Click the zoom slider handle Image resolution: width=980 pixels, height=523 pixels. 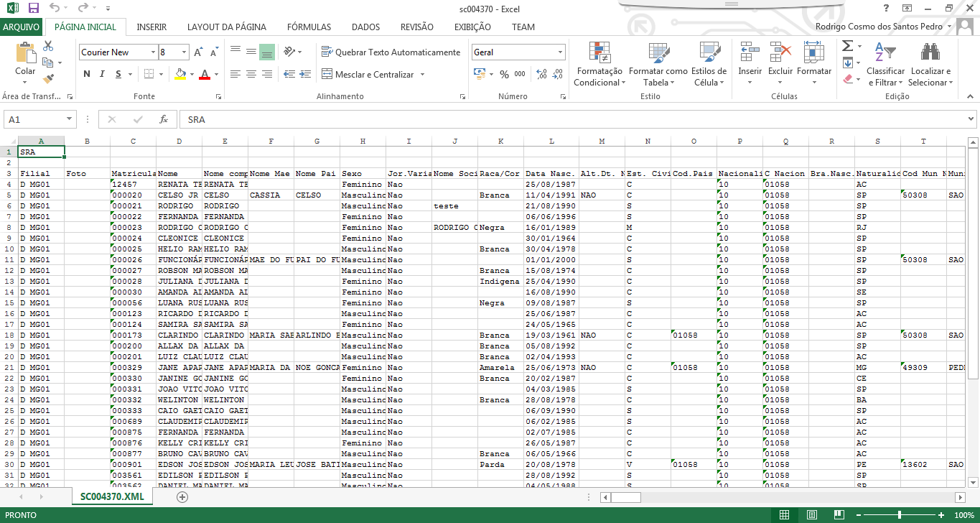click(x=900, y=515)
